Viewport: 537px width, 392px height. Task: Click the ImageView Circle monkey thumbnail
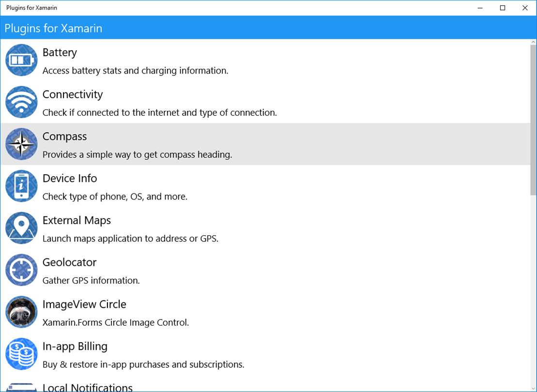tap(21, 312)
